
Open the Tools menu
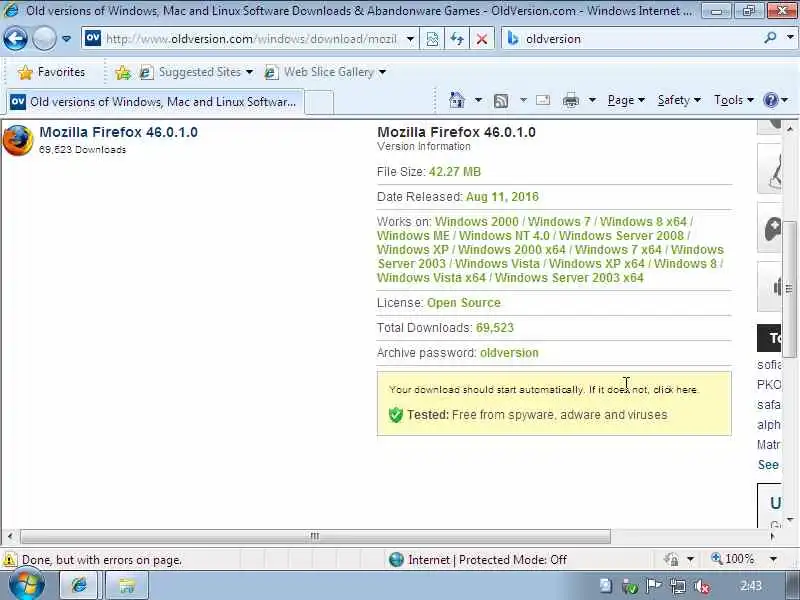click(x=734, y=100)
